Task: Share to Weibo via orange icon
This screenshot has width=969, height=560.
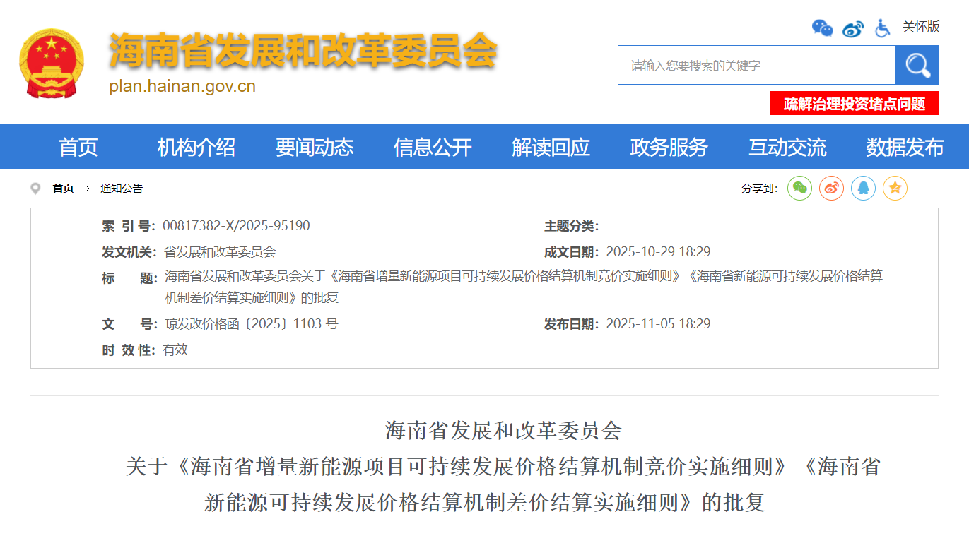Action: 831,188
